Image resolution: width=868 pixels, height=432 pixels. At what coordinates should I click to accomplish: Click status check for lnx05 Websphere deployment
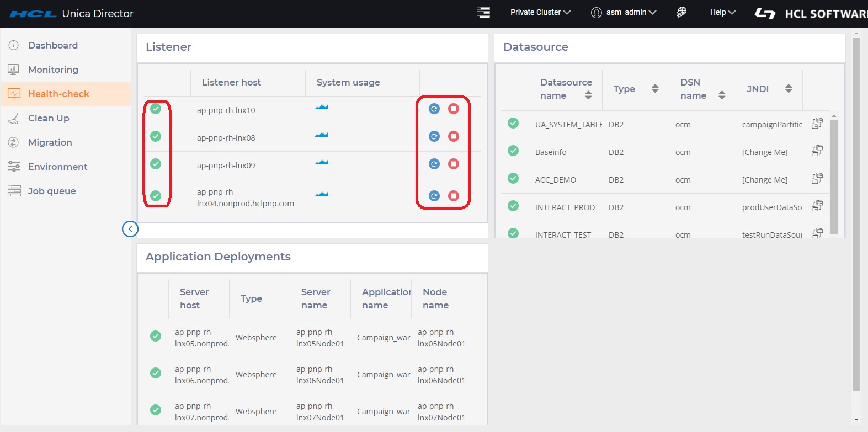click(x=156, y=336)
